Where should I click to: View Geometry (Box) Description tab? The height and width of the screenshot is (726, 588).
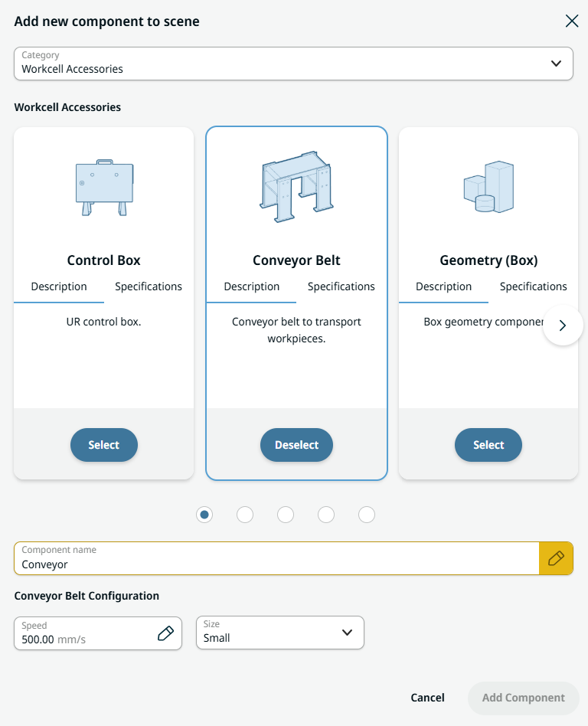point(443,287)
